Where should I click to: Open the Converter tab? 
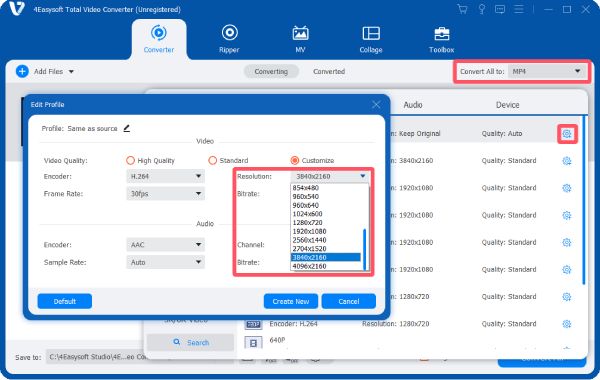click(159, 39)
